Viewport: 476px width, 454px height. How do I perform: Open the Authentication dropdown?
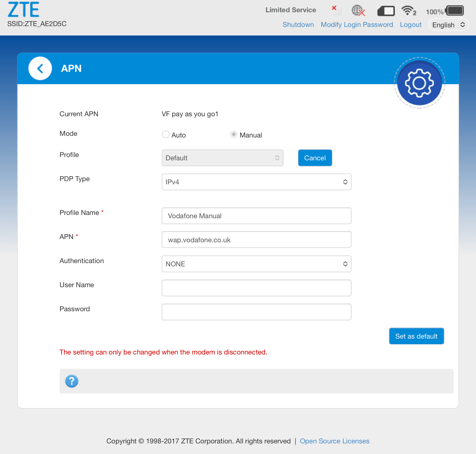[x=257, y=264]
